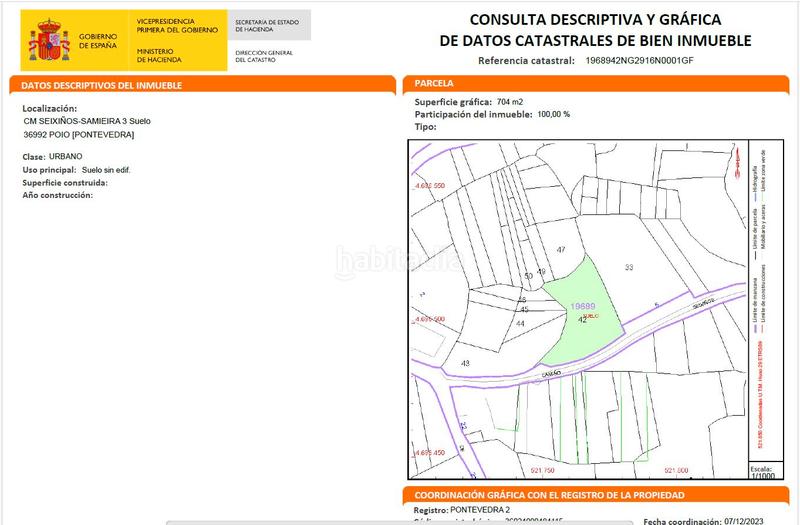
Task: Click the Dirección General del Catastro label
Action: (x=263, y=57)
